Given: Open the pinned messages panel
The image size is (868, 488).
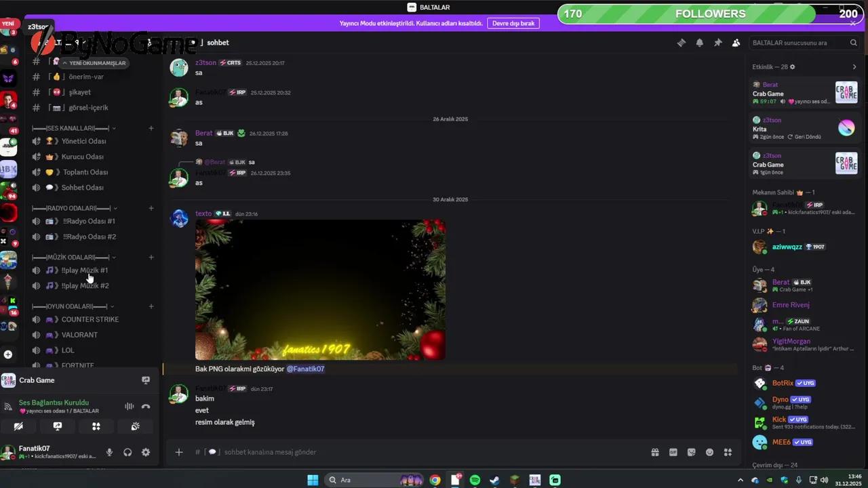Looking at the screenshot, I should 717,42.
